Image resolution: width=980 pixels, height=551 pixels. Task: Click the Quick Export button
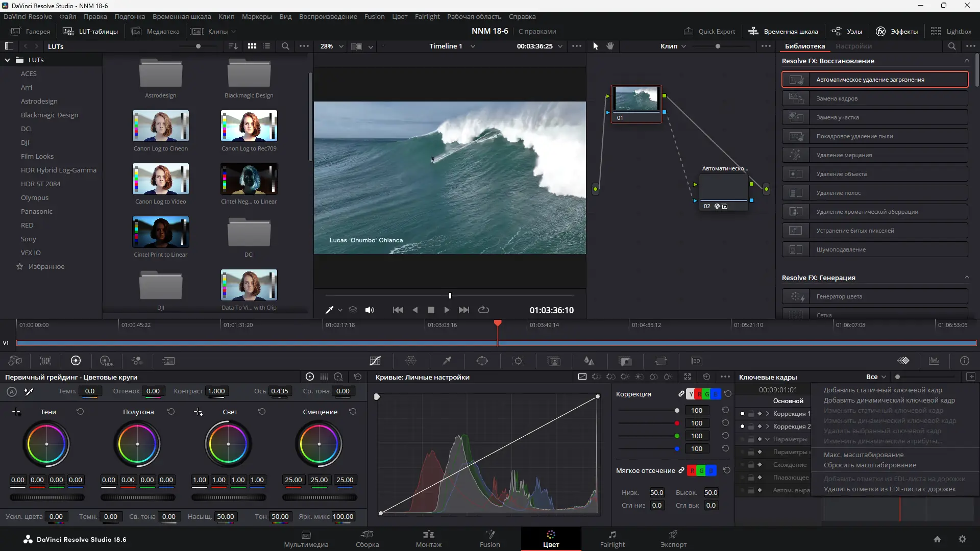[709, 31]
